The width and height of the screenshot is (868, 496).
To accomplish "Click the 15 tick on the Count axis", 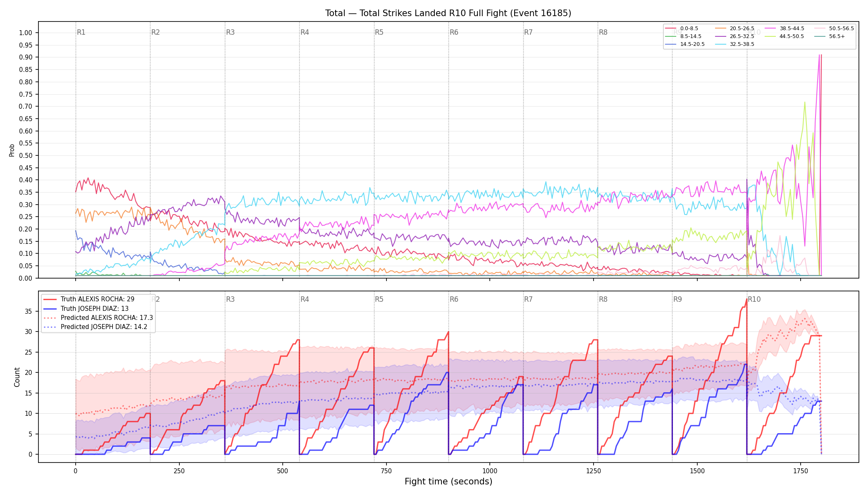I will coord(29,393).
